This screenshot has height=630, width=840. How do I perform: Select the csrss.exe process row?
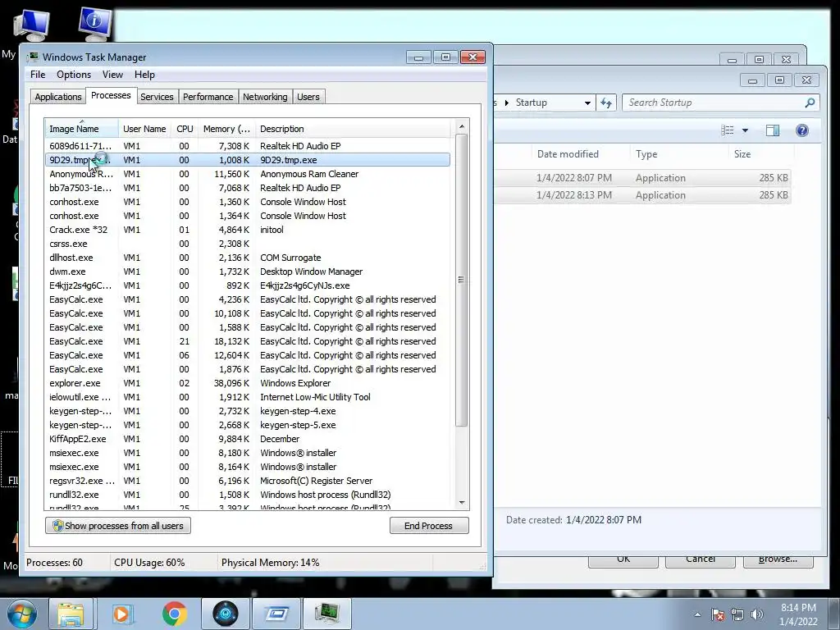(x=247, y=244)
